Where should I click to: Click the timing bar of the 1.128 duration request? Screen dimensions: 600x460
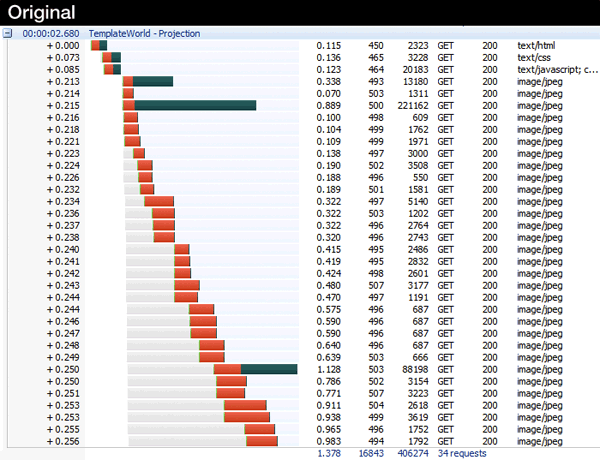click(255, 369)
